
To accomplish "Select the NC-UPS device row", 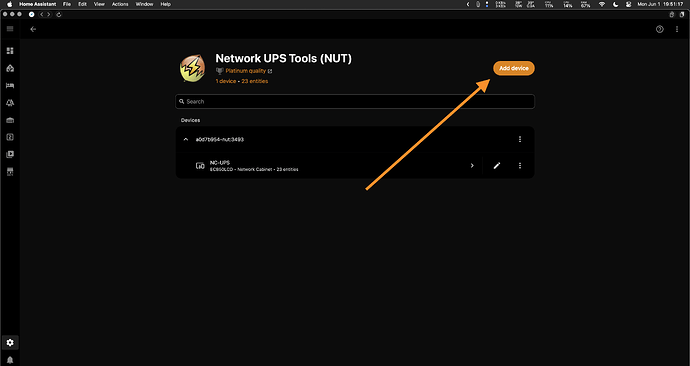I will click(355, 165).
